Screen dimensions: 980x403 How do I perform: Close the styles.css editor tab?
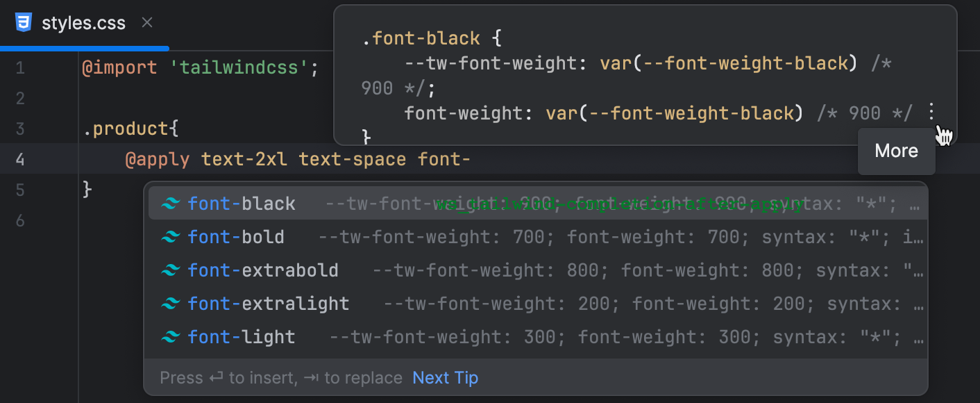coord(146,22)
